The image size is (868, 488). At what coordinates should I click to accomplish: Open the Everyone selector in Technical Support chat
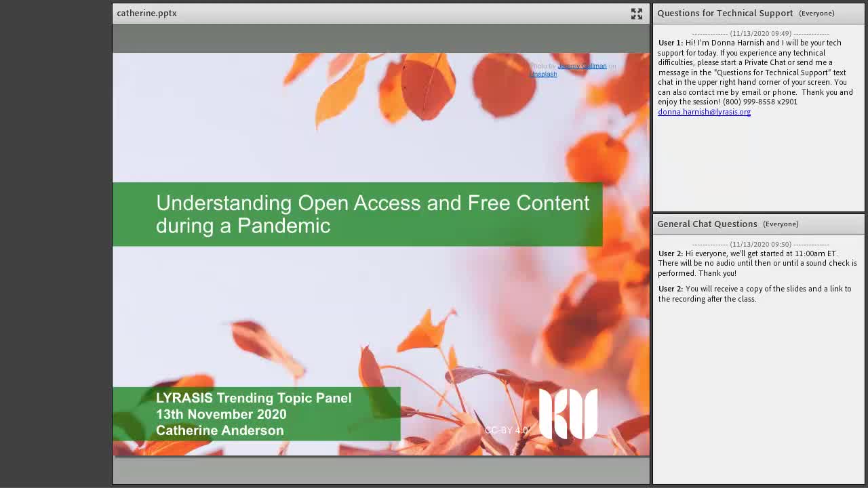[816, 13]
